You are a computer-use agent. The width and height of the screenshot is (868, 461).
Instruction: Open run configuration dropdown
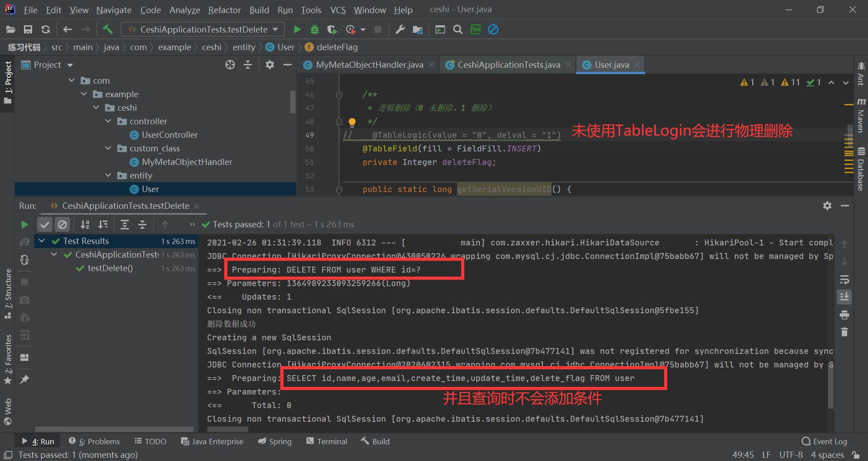pyautogui.click(x=203, y=29)
